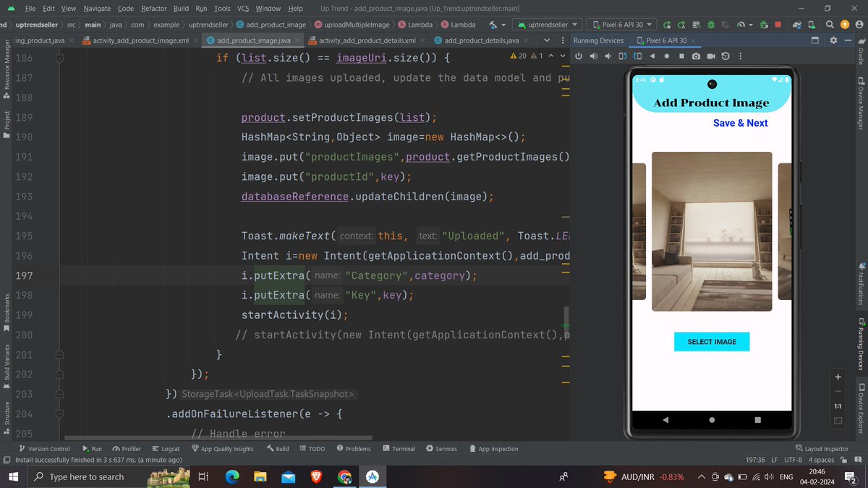Open editor tabs three-dot options menu

pos(561,40)
